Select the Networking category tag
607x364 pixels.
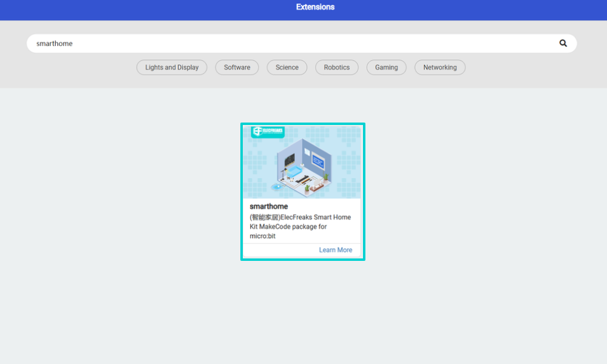coord(440,67)
